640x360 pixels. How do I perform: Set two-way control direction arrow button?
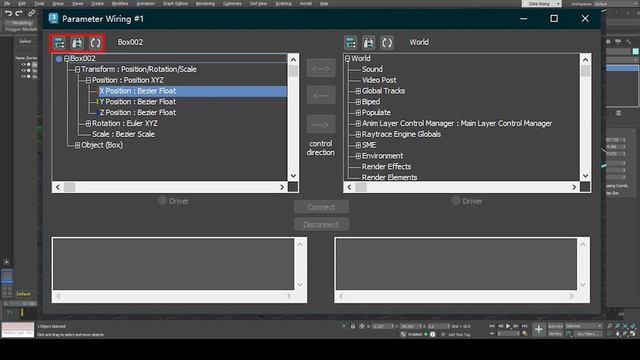coord(321,68)
